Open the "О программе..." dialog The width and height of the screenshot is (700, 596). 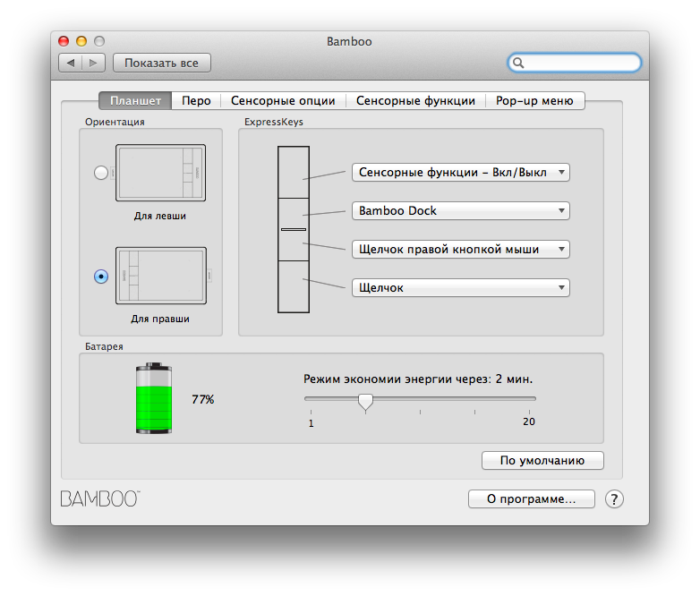pos(531,498)
